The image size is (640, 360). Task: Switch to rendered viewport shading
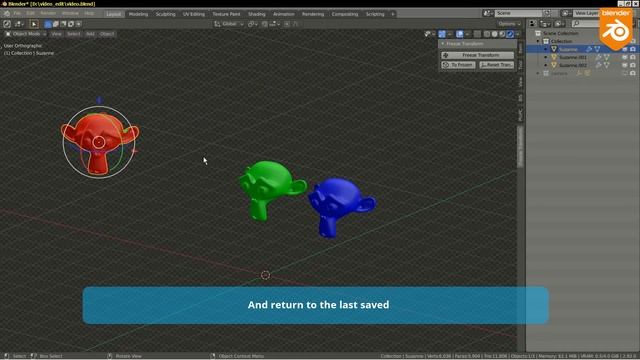click(x=510, y=34)
